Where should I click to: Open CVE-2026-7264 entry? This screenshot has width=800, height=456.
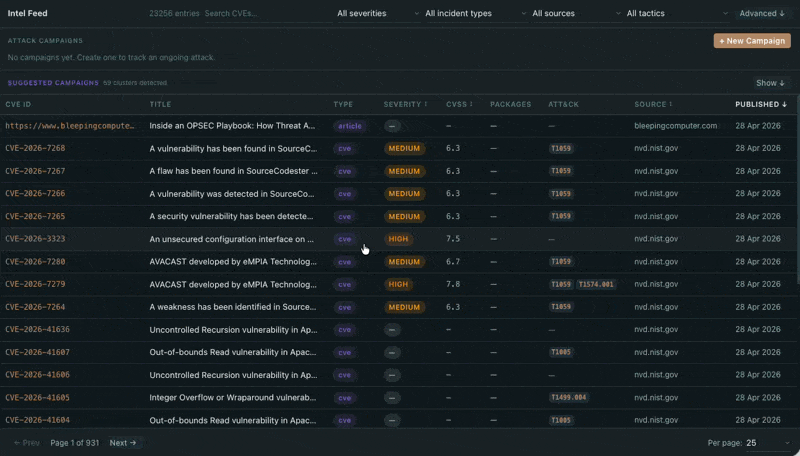[x=35, y=307]
